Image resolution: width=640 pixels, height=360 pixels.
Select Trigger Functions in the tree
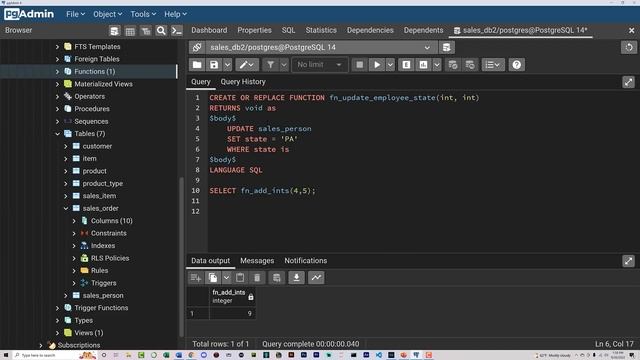coord(101,308)
